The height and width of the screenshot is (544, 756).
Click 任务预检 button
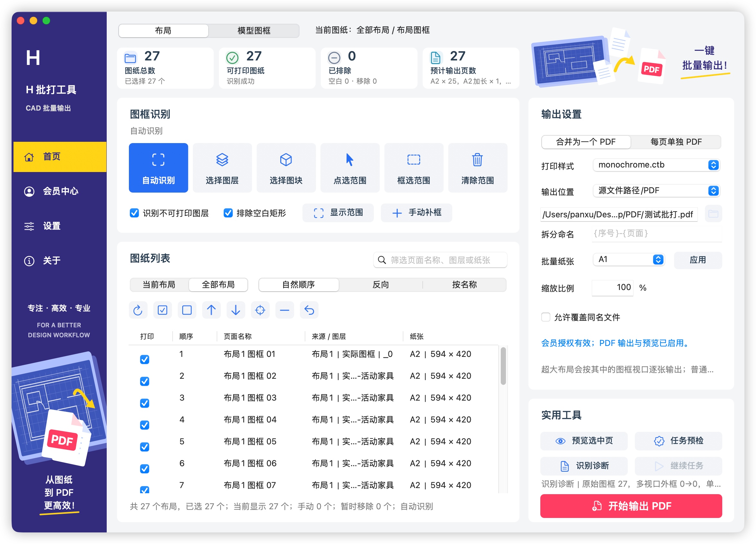coord(678,441)
